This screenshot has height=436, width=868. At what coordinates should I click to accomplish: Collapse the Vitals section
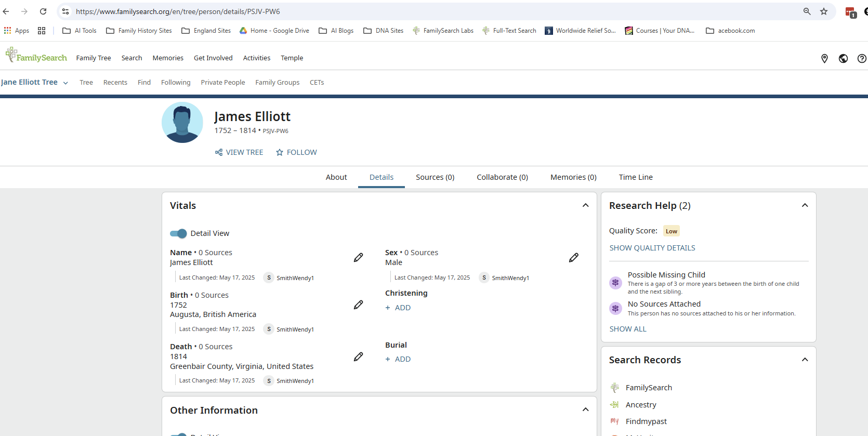pos(585,205)
